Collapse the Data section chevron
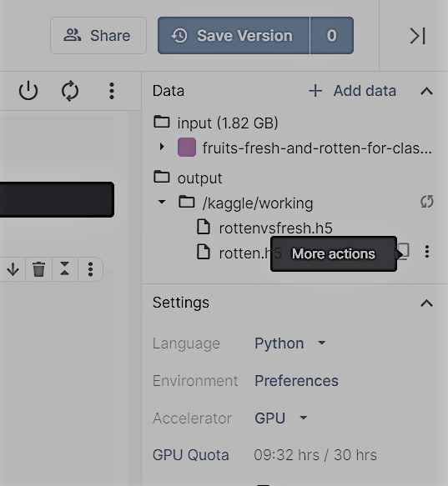The height and width of the screenshot is (486, 448). (x=427, y=91)
